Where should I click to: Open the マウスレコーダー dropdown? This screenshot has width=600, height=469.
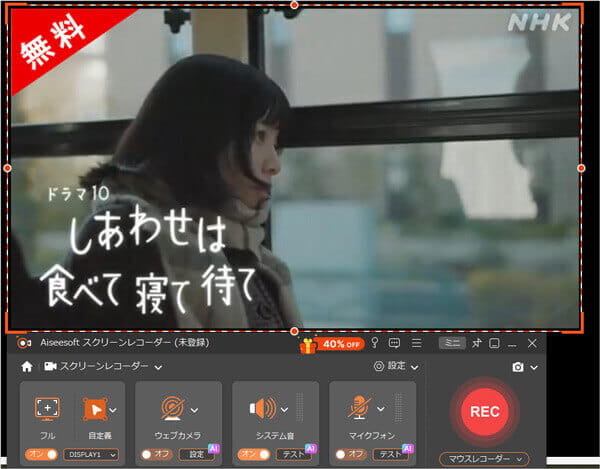tap(484, 459)
